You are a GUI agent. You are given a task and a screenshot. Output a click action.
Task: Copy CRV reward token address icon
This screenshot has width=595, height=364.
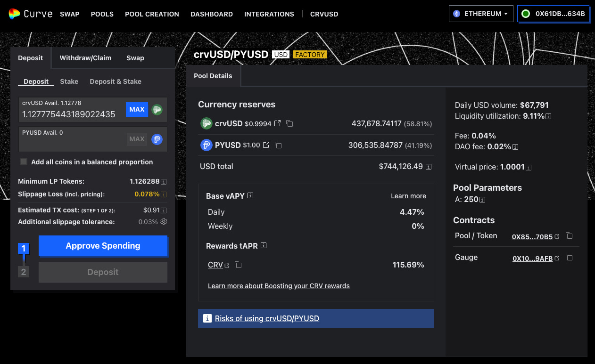238,265
